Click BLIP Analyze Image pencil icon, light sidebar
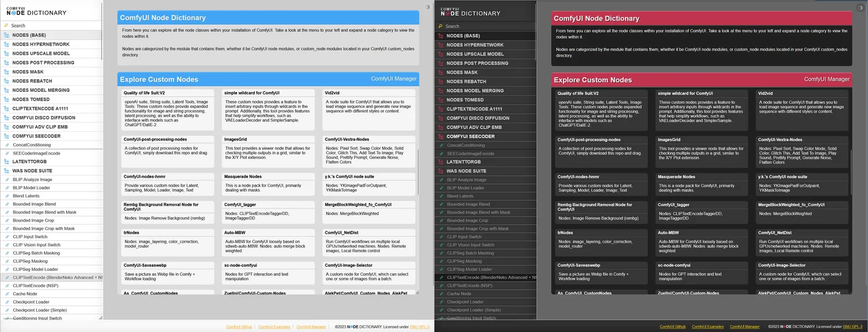This screenshot has height=332, width=868. point(7,179)
